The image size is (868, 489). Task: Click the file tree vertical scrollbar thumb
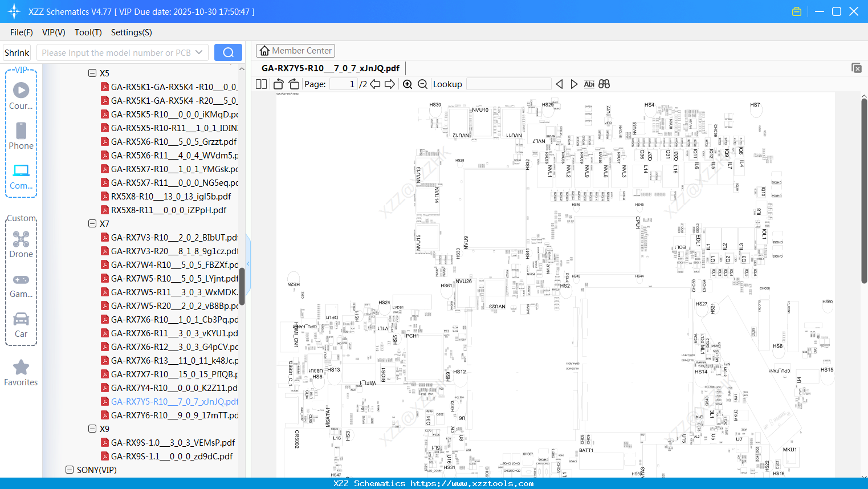tap(242, 286)
